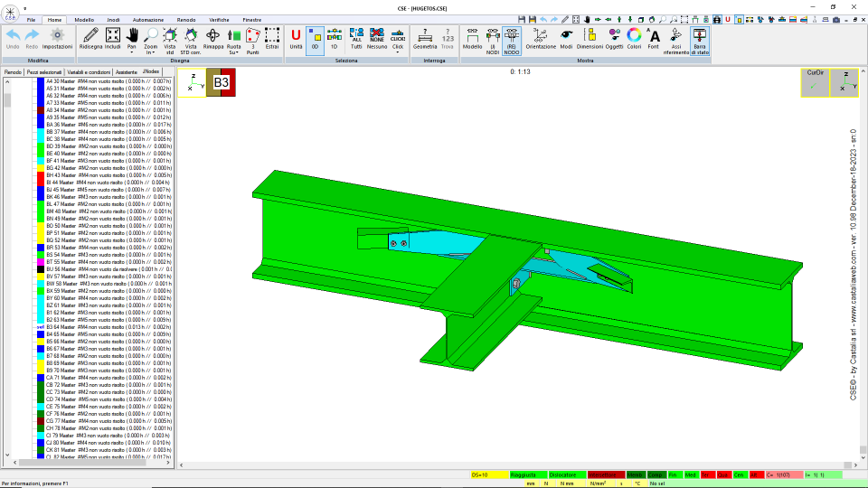Click the Trova 123 icon

pyautogui.click(x=448, y=36)
